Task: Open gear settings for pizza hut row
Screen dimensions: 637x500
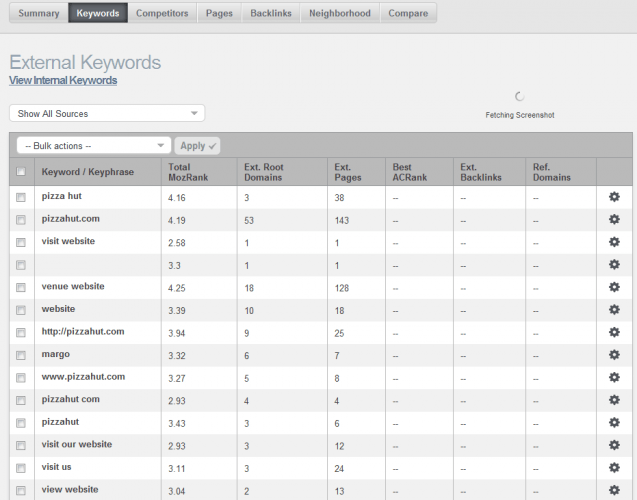Action: coord(614,197)
